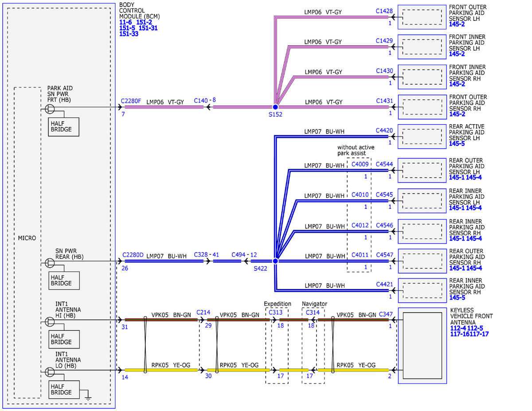Select the Front Outer Parking Aid Sensor RH box
Screen dimensions: 532x411
[422, 107]
